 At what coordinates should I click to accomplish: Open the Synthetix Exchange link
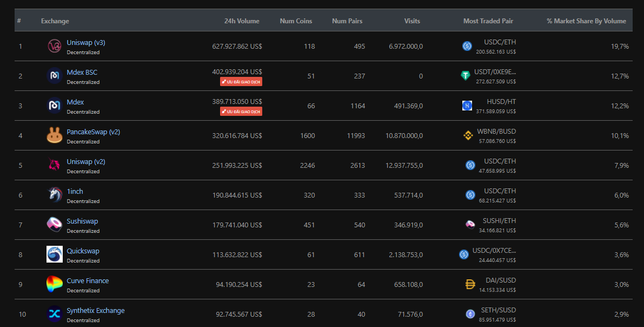[x=96, y=311]
